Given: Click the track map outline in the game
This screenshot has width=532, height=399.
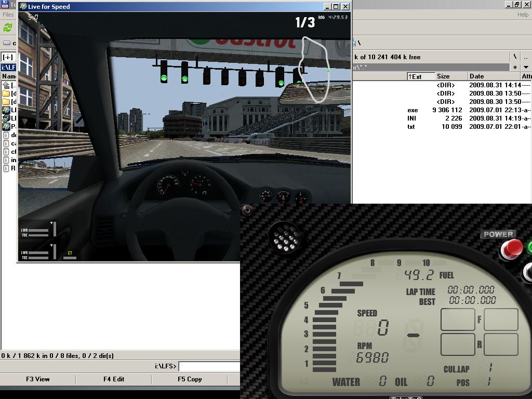Looking at the screenshot, I should [315, 68].
